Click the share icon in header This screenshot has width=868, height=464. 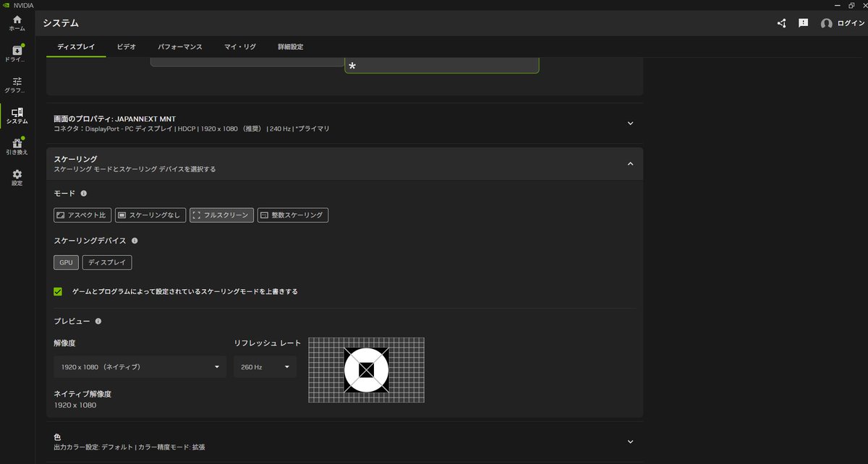pyautogui.click(x=782, y=23)
